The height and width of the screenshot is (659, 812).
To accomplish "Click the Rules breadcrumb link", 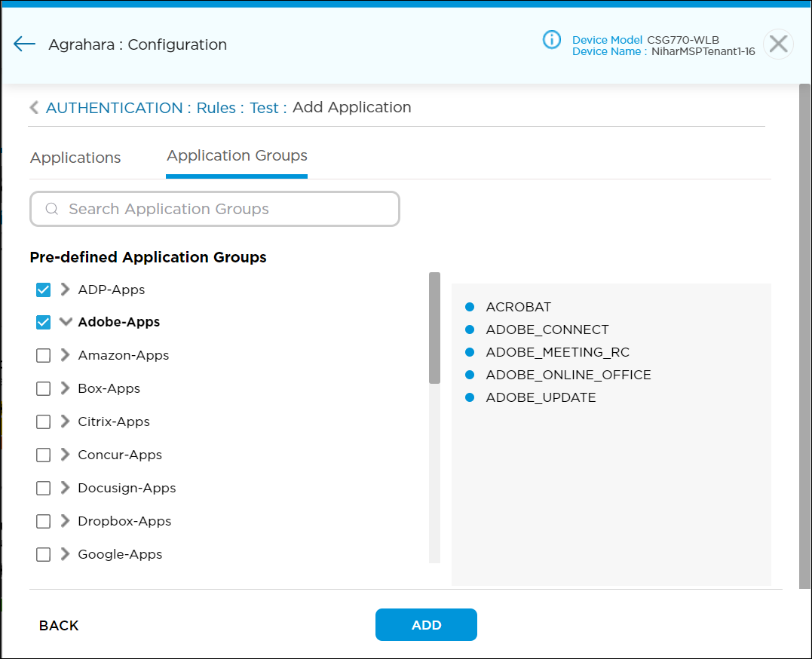I will 216,107.
